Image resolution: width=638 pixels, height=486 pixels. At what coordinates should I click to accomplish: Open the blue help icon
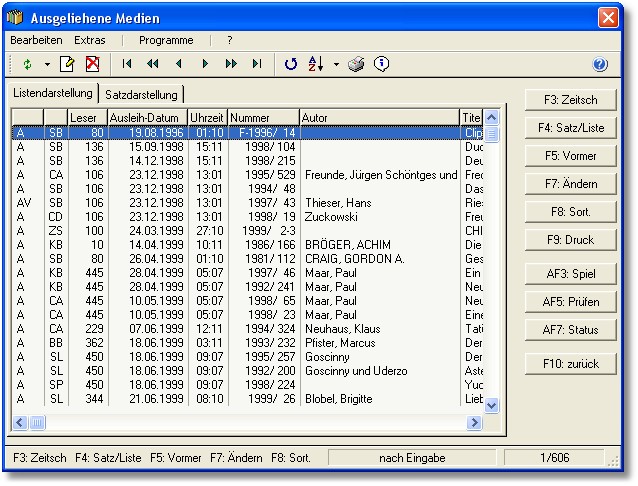coord(600,64)
